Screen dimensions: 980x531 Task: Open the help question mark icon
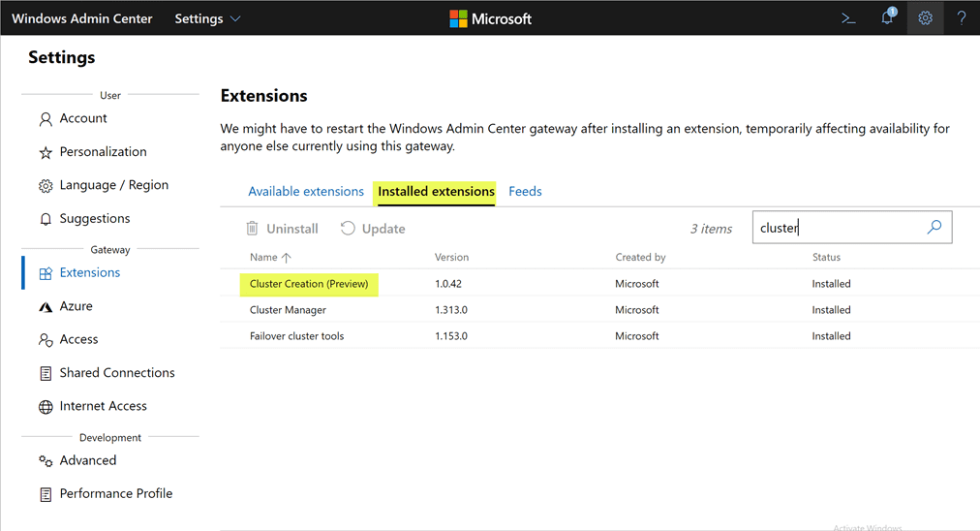pos(961,18)
